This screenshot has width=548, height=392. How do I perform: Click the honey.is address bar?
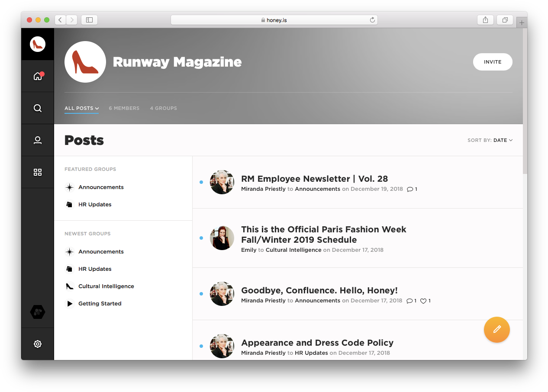274,20
